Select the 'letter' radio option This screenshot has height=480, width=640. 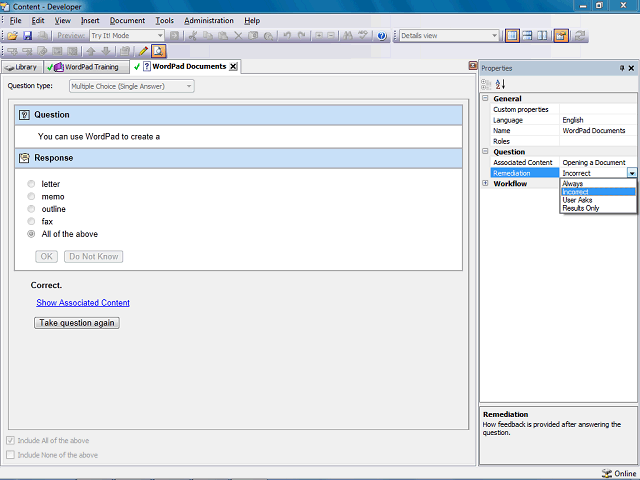pos(31,184)
